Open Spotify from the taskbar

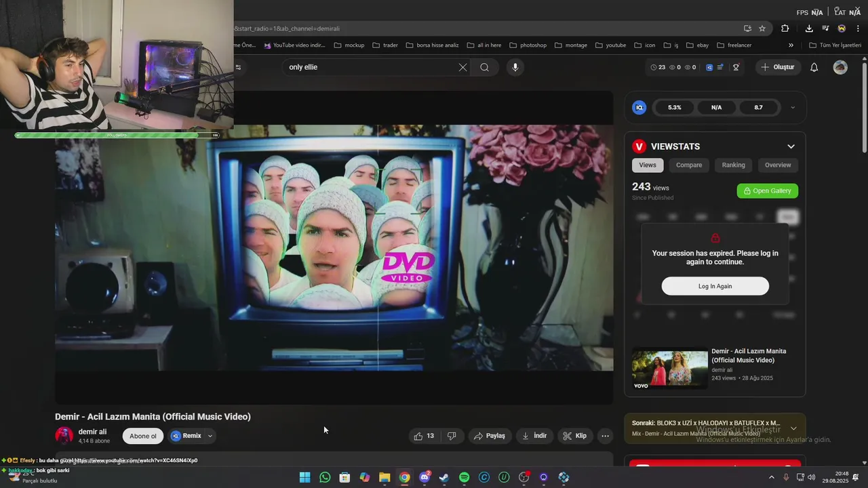[464, 477]
